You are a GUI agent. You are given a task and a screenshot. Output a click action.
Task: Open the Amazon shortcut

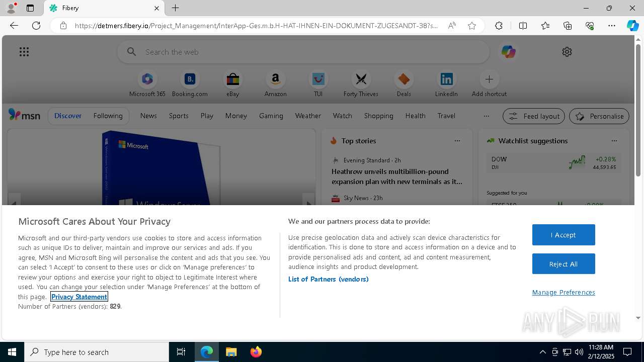(x=275, y=83)
